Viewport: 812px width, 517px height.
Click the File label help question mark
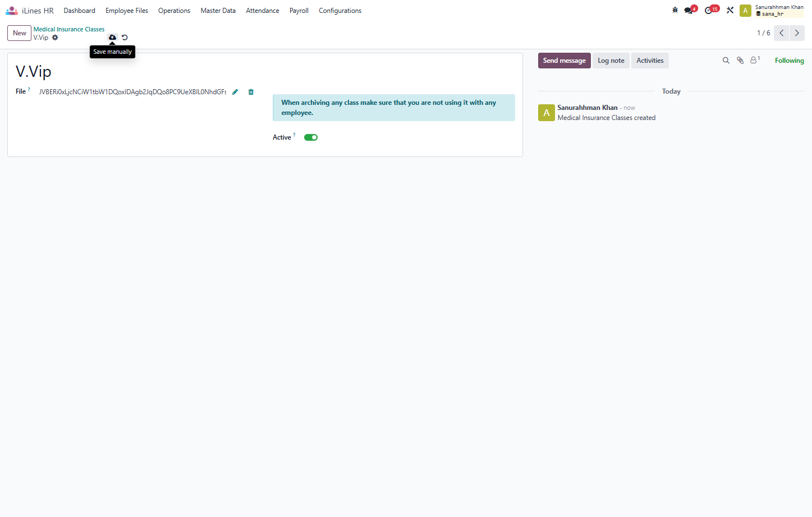pos(29,90)
